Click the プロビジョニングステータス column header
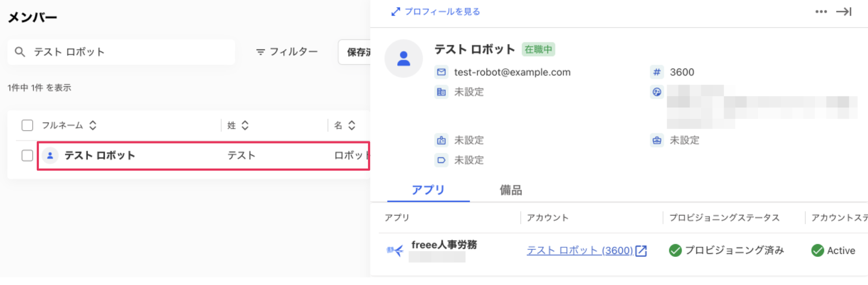868x285 pixels. pos(724,218)
